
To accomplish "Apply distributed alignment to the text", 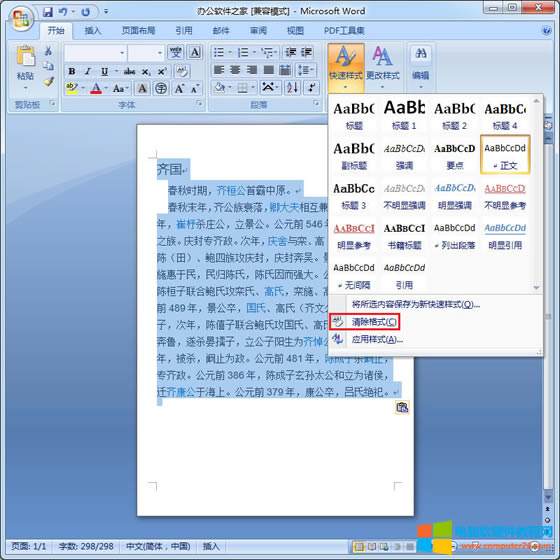I will [285, 70].
